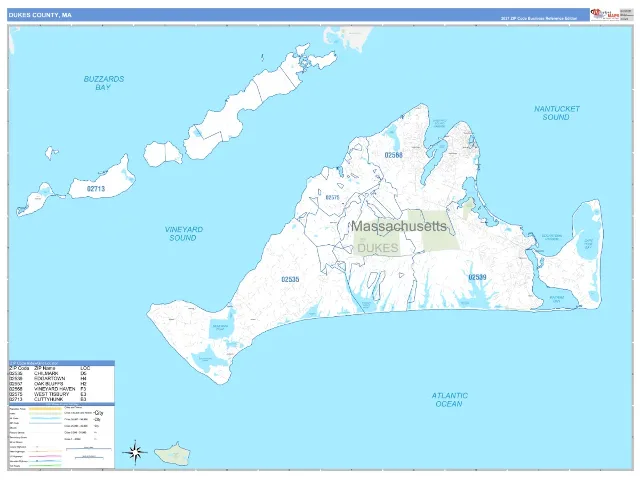Viewport: 640px width, 480px height.
Task: Click ZIP code 02568 on the map
Action: 393,155
